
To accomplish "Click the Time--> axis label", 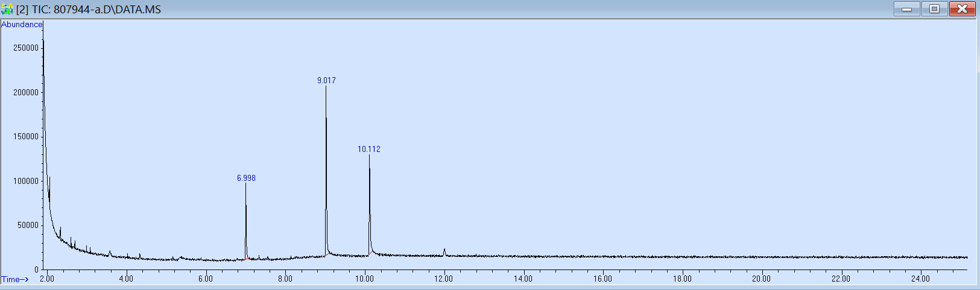I will tap(15, 280).
